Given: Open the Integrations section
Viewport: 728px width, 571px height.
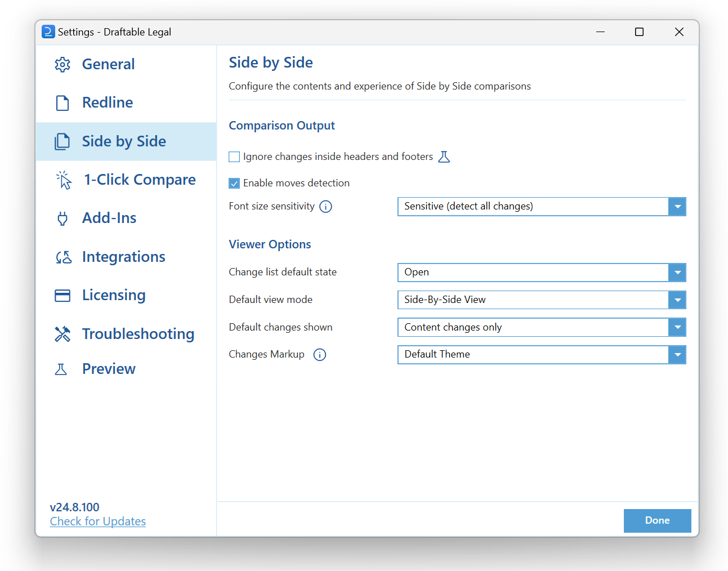Looking at the screenshot, I should click(x=126, y=257).
